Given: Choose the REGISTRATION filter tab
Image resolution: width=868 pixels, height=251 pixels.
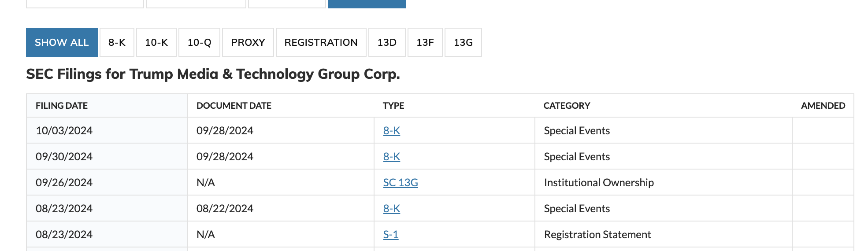Looking at the screenshot, I should pos(321,42).
